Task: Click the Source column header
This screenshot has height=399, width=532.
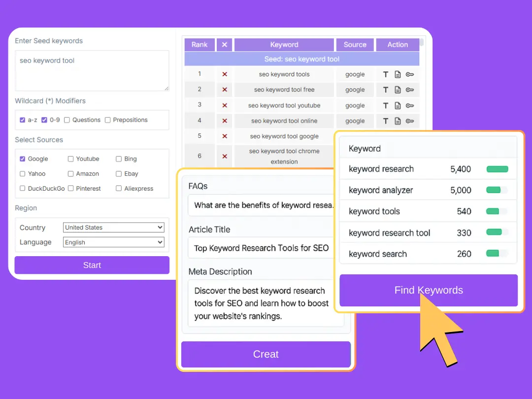Action: click(355, 45)
